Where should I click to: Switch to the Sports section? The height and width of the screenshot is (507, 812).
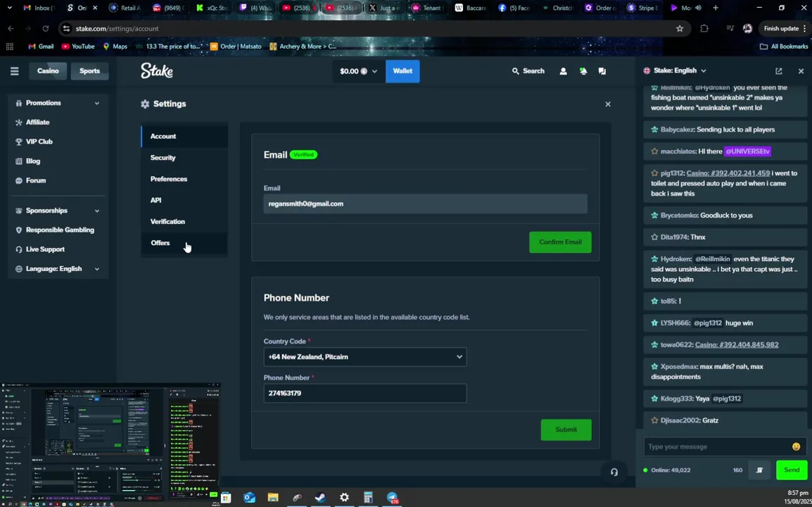click(x=89, y=71)
